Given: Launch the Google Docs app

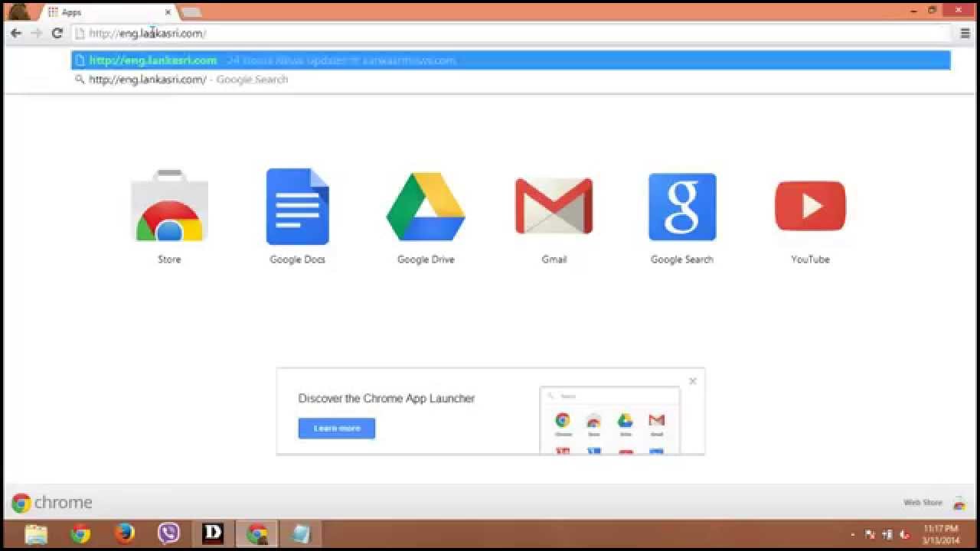Looking at the screenshot, I should point(298,207).
